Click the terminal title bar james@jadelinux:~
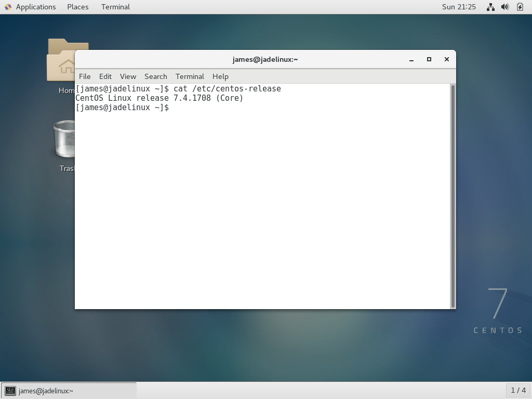Viewport: 532px width, 399px height. pyautogui.click(x=265, y=59)
